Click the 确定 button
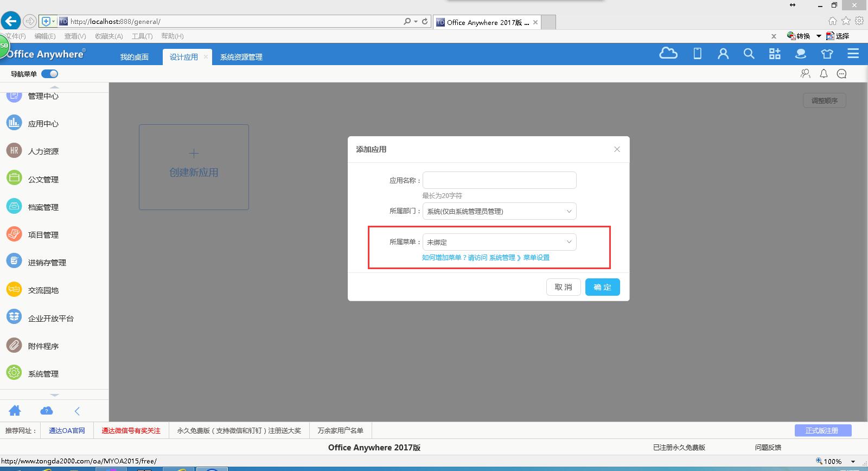The width and height of the screenshot is (868, 471). point(602,287)
